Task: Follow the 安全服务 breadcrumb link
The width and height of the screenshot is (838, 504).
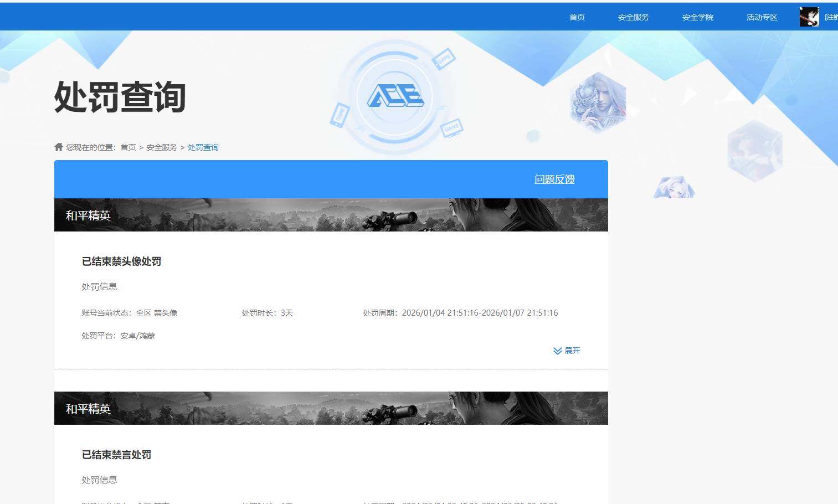Action: [x=162, y=147]
